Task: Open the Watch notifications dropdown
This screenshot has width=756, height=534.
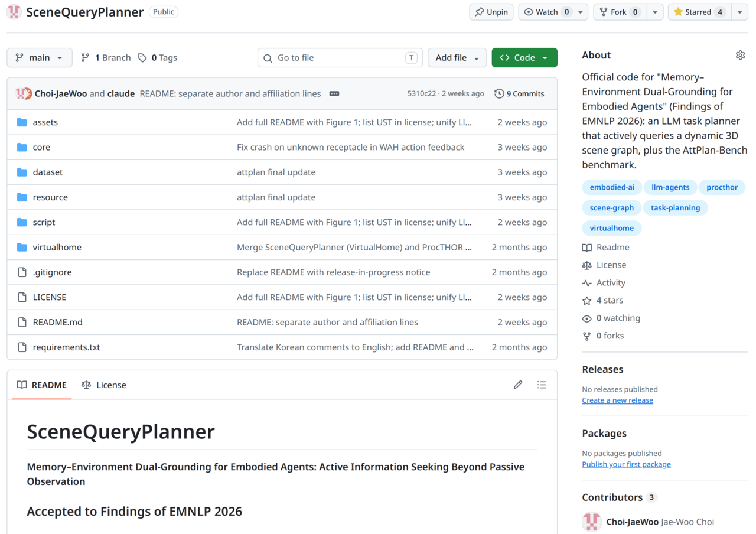Action: (x=553, y=12)
